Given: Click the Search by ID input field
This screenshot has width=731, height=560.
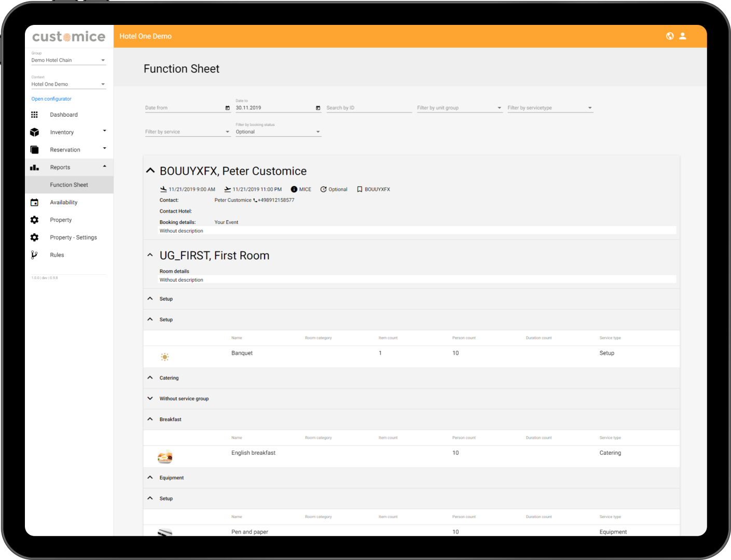Looking at the screenshot, I should [x=368, y=108].
